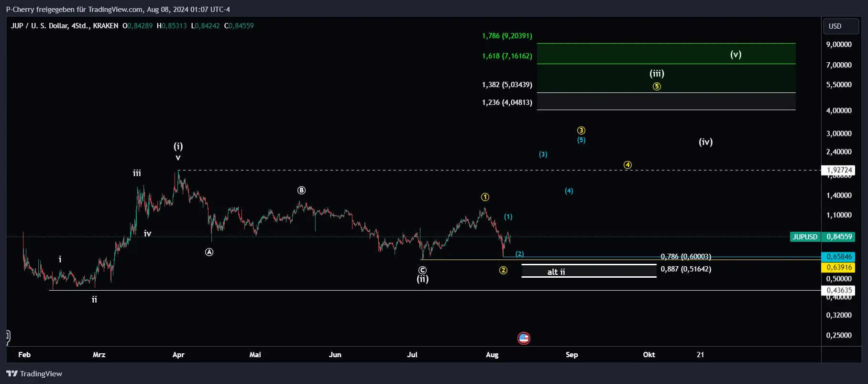Select the yellow circled 1 wave marker
The image size is (868, 384).
click(x=485, y=197)
